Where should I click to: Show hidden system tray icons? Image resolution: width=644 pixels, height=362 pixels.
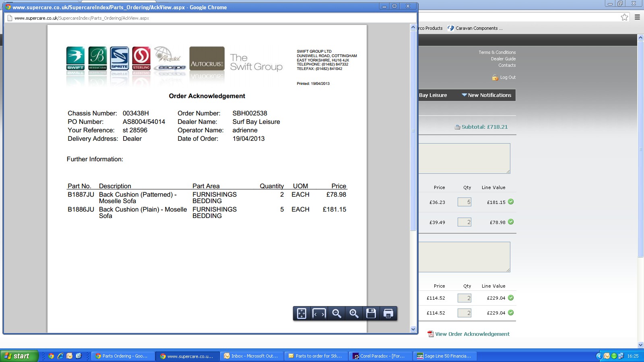tap(599, 356)
